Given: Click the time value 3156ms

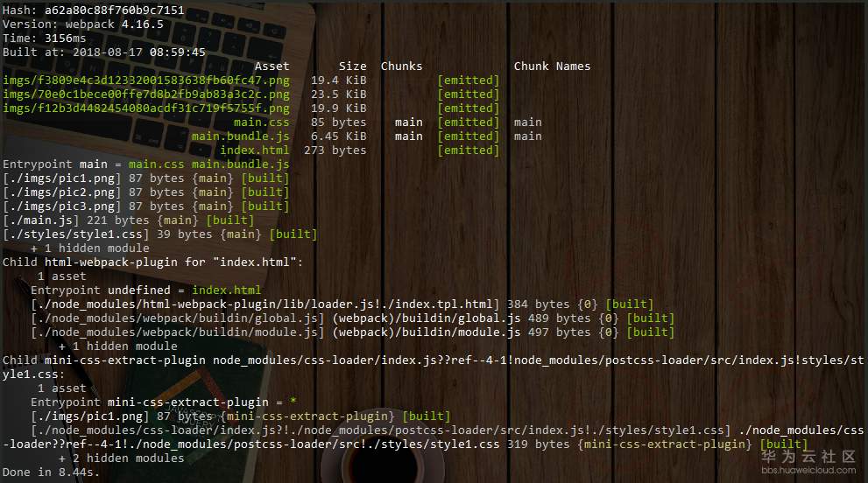Looking at the screenshot, I should click(66, 38).
